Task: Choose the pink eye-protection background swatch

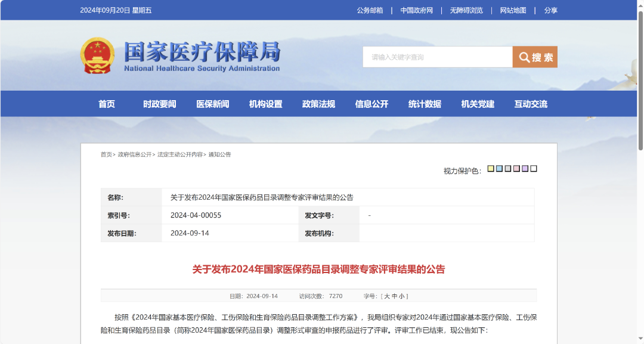Action: click(516, 169)
